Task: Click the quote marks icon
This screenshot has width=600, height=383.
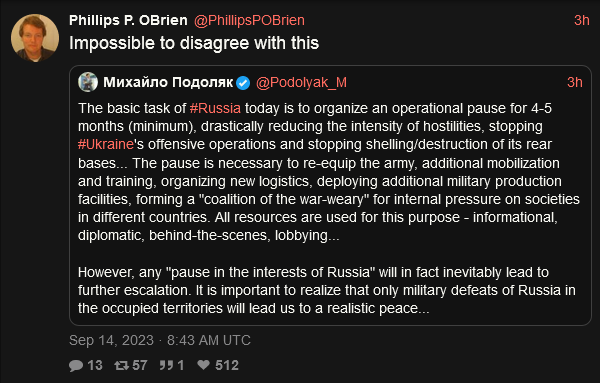Action: [x=166, y=365]
